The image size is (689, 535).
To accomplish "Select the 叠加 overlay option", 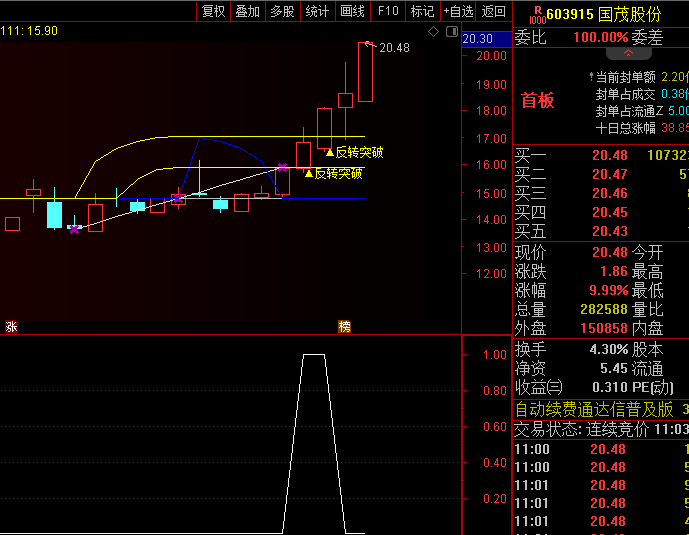I will click(x=248, y=11).
